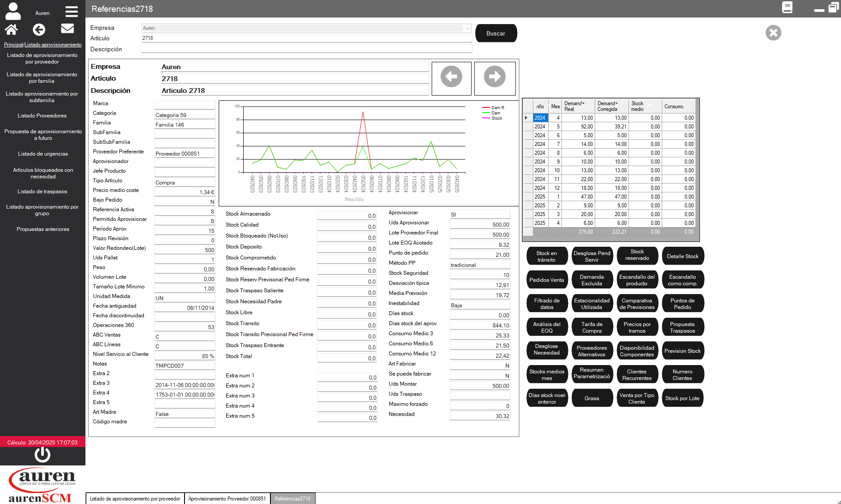
Task: Open the hamburger menu icon
Action: [71, 11]
